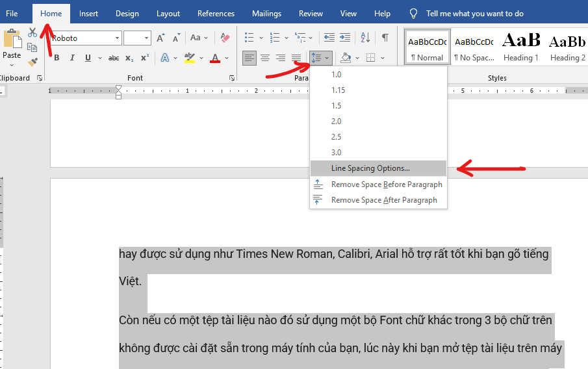
Task: Open Text Effects and Typography
Action: (x=164, y=58)
